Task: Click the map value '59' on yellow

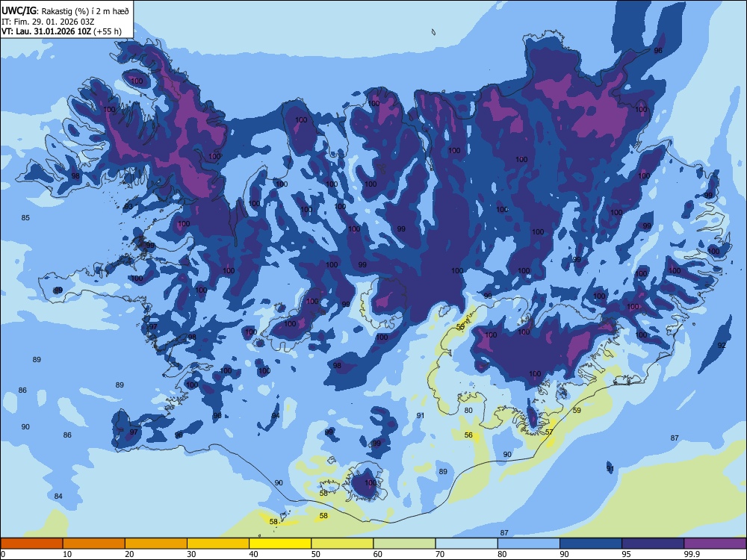Action: tap(577, 410)
